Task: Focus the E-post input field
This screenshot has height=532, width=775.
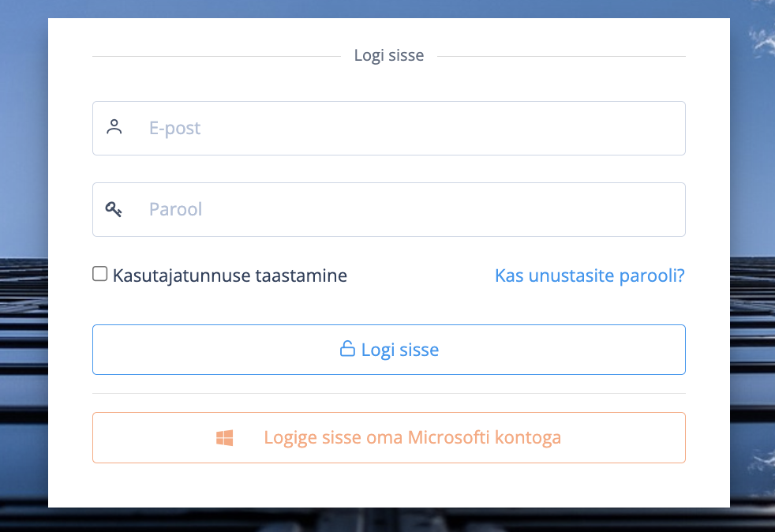Action: tap(410, 128)
